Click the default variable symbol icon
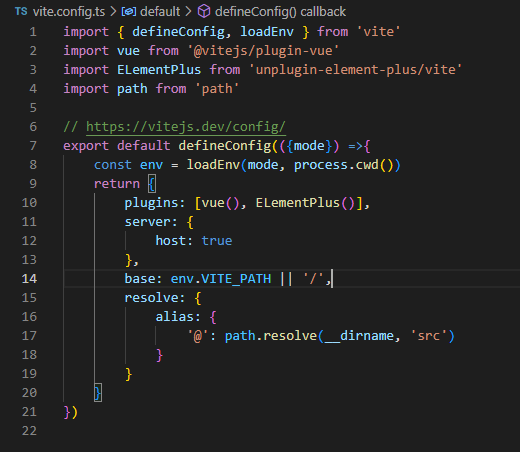The height and width of the screenshot is (452, 520). (129, 12)
